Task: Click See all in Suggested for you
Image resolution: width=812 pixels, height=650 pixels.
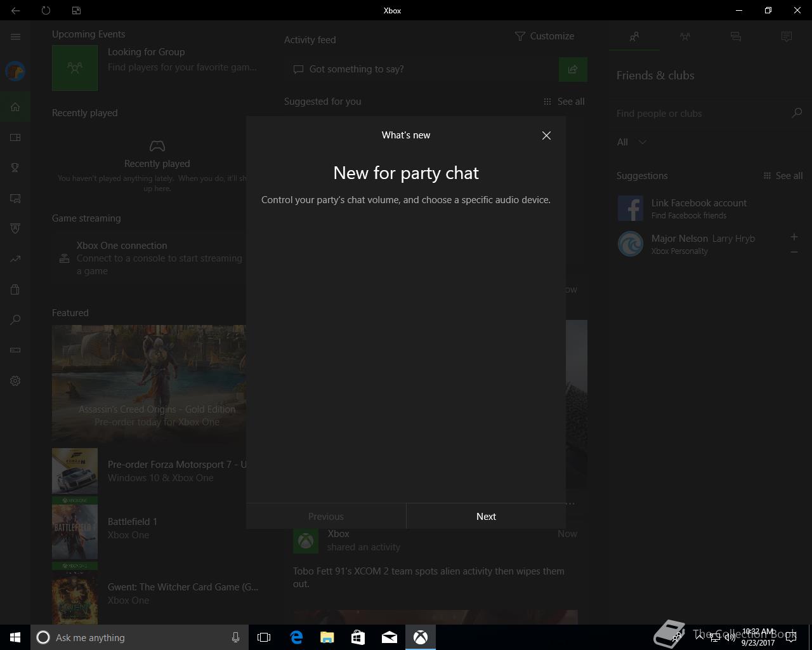Action: click(x=564, y=102)
